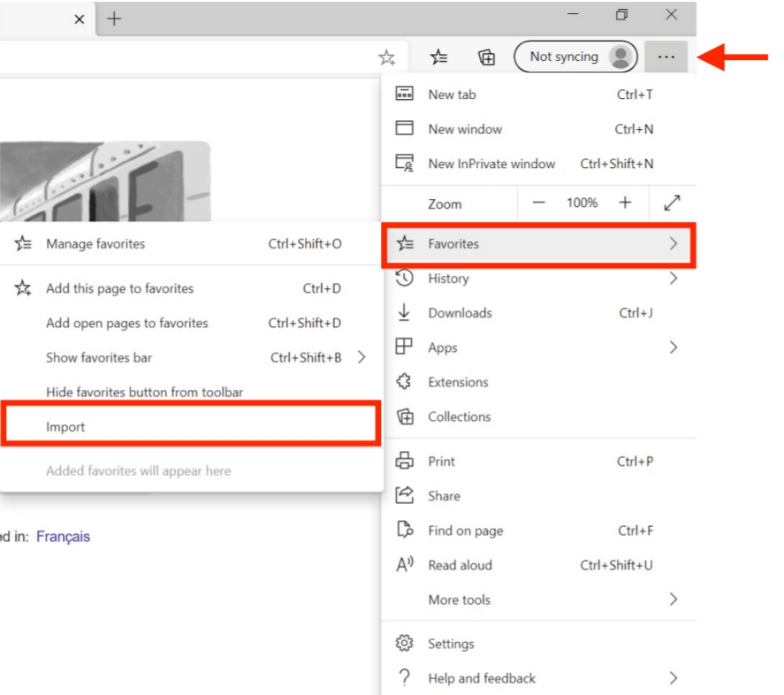784x695 pixels.
Task: Click the Find on page icon
Action: point(405,530)
